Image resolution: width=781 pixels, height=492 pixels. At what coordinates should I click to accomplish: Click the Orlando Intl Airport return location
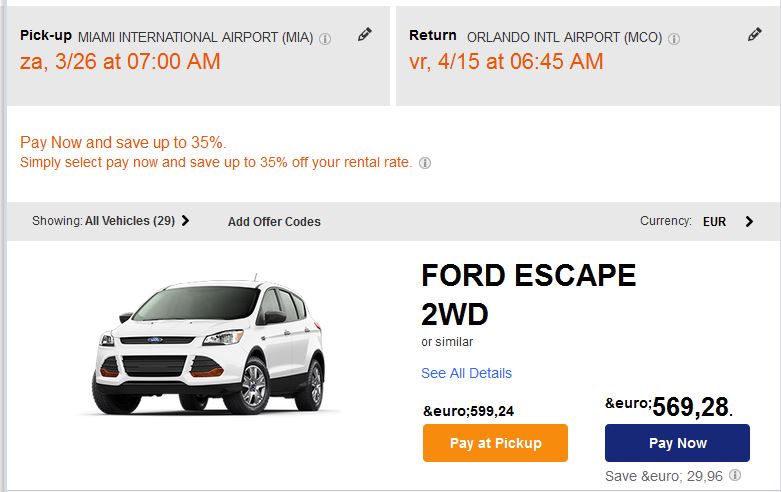tap(564, 38)
